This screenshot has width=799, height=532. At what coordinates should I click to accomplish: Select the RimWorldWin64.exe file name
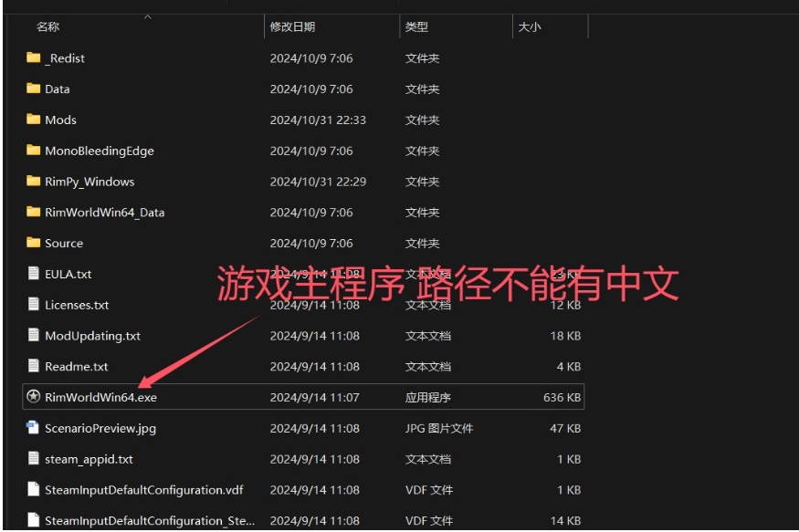pyautogui.click(x=100, y=397)
